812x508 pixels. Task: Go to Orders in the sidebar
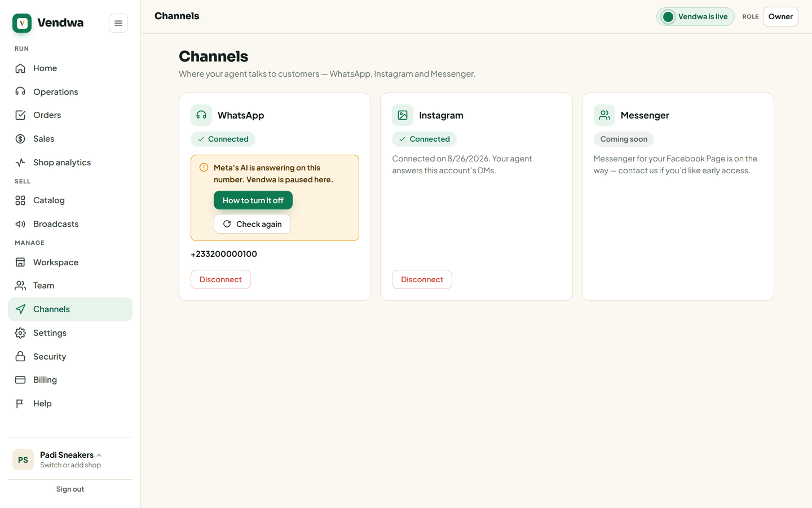pos(70,115)
